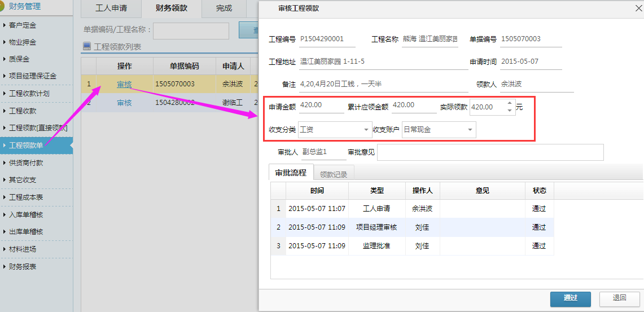Select the 审批流程 tab
Image resolution: width=644 pixels, height=312 pixels.
coord(291,173)
